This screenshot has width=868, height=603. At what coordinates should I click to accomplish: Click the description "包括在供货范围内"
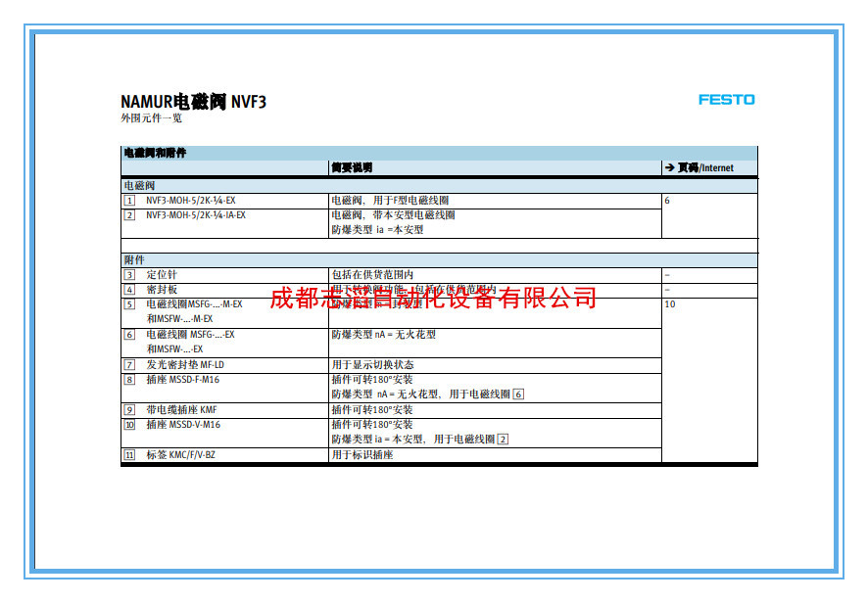pyautogui.click(x=372, y=275)
